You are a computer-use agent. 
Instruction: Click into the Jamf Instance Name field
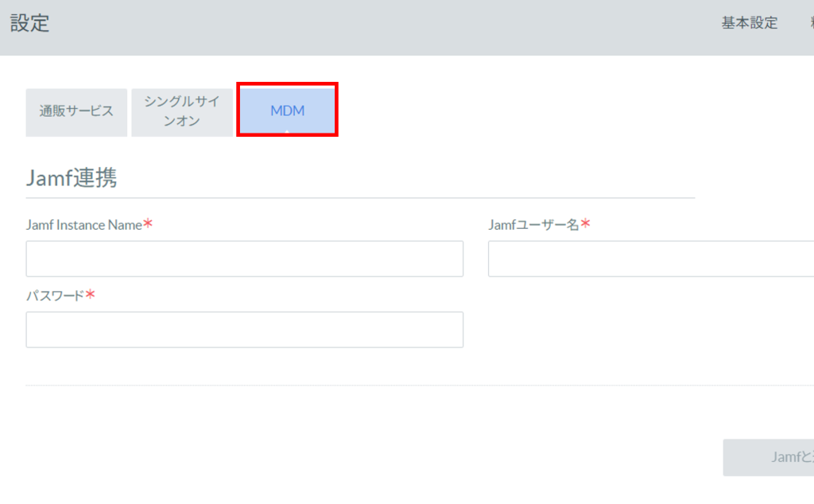244,258
